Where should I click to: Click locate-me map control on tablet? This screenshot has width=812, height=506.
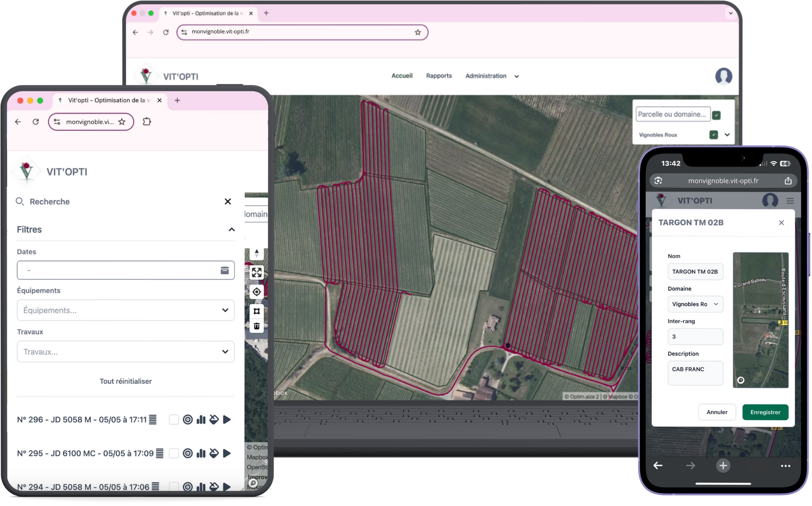pos(256,292)
